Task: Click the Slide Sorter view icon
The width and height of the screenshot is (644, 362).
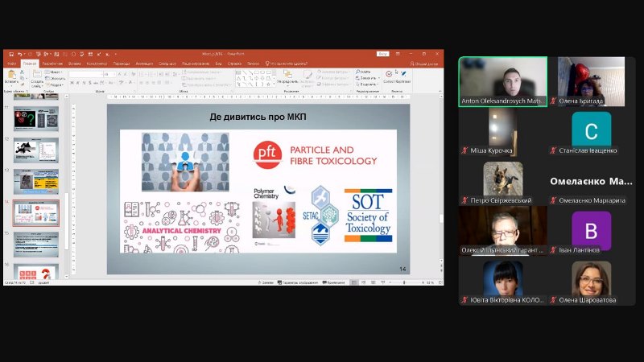Action: pyautogui.click(x=364, y=282)
